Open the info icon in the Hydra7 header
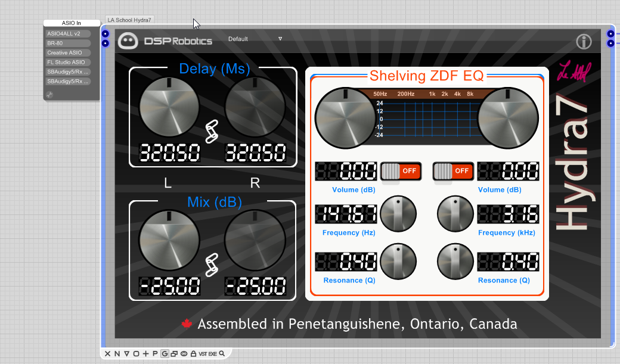This screenshot has width=620, height=364. [x=584, y=42]
